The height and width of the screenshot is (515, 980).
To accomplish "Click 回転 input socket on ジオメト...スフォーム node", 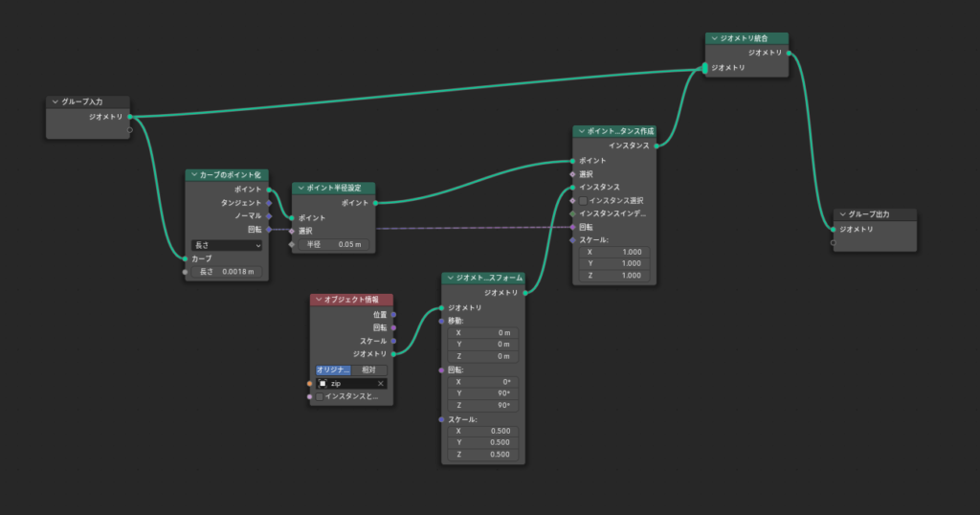I will click(441, 370).
